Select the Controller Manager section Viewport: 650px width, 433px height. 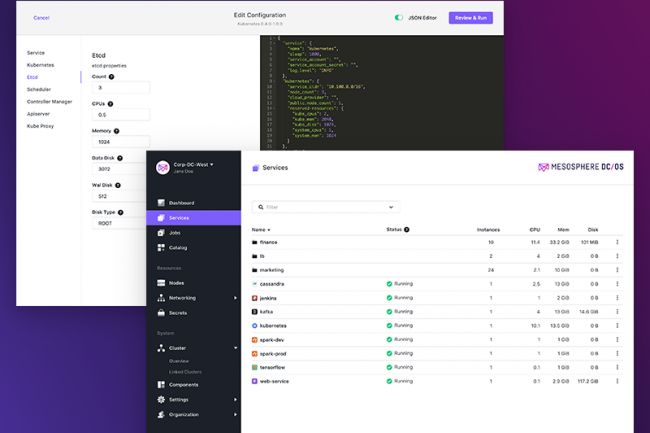click(49, 102)
